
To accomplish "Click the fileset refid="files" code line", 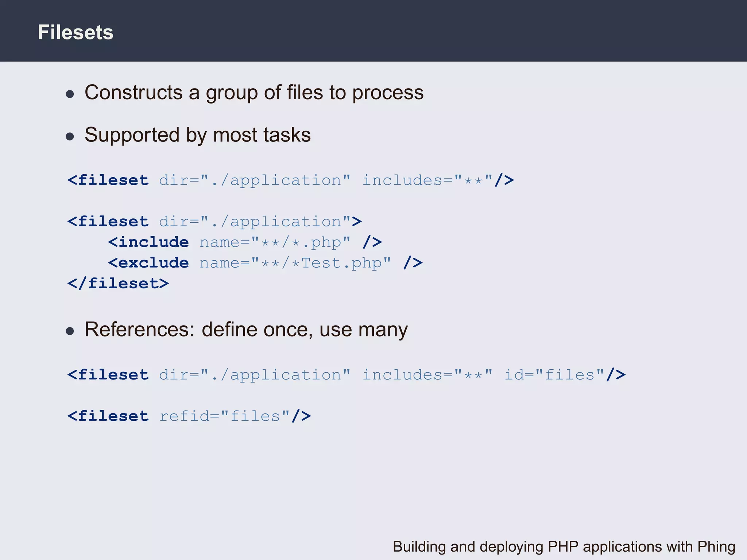I will pos(189,416).
